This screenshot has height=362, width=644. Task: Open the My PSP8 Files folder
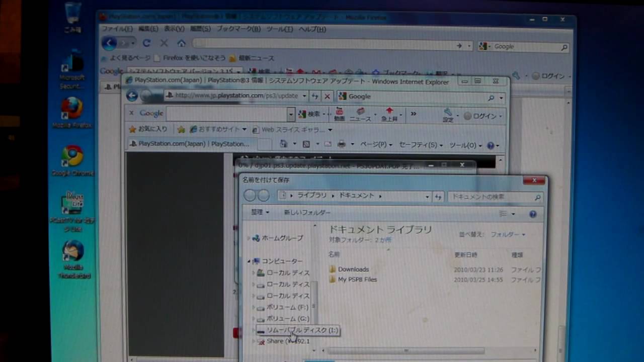click(353, 280)
